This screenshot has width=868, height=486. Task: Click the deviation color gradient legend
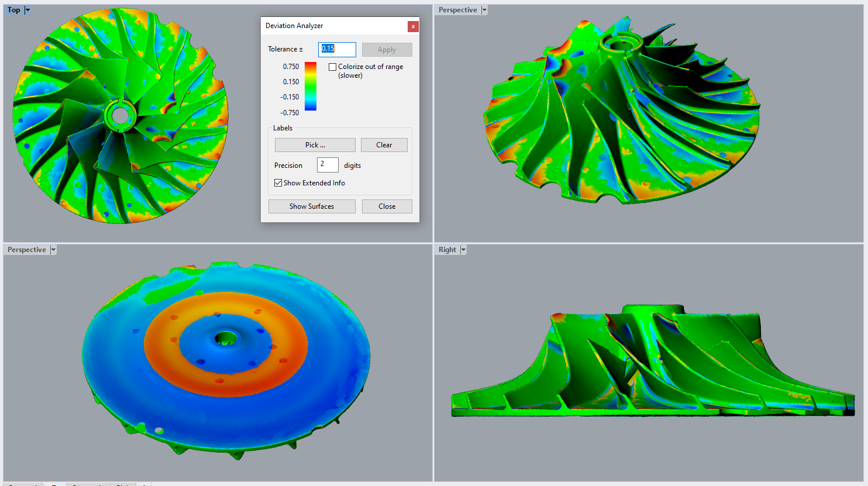point(311,87)
